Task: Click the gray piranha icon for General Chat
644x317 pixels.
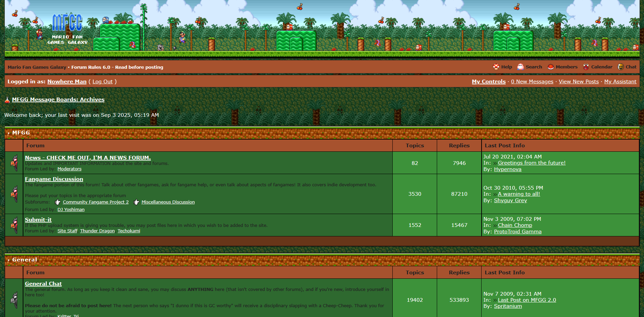Action: tap(14, 300)
